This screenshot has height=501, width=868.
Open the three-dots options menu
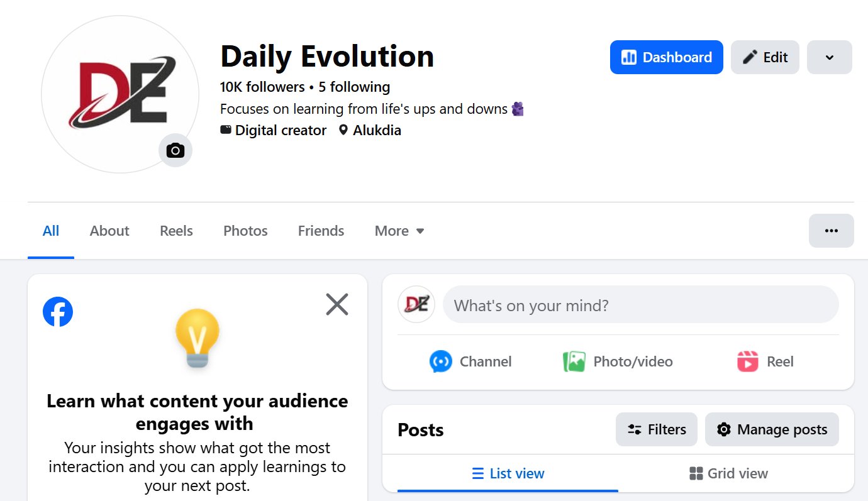[832, 231]
